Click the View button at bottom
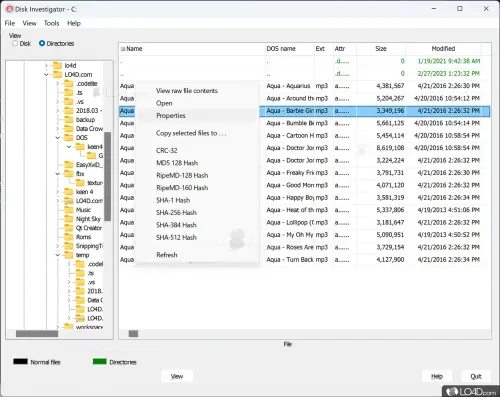This screenshot has width=500, height=397. 177,376
